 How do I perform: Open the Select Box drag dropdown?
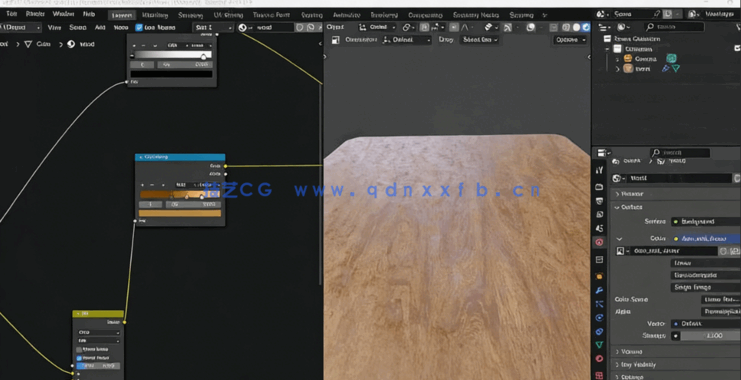coord(480,40)
